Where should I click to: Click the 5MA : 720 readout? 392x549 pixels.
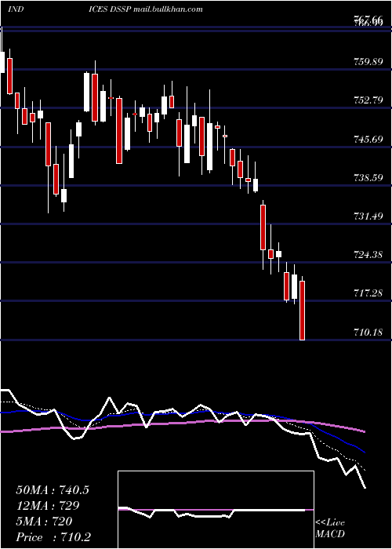[44, 522]
